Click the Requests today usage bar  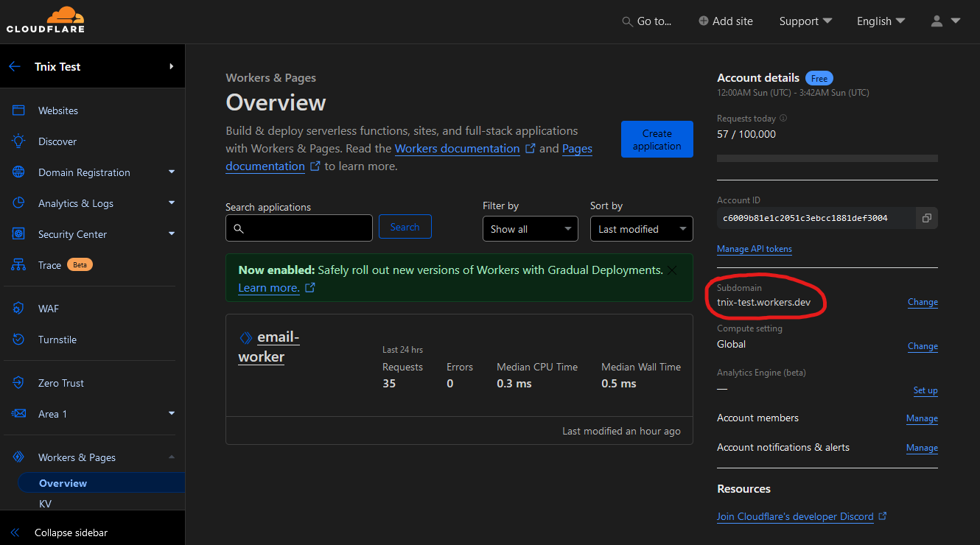[827, 158]
